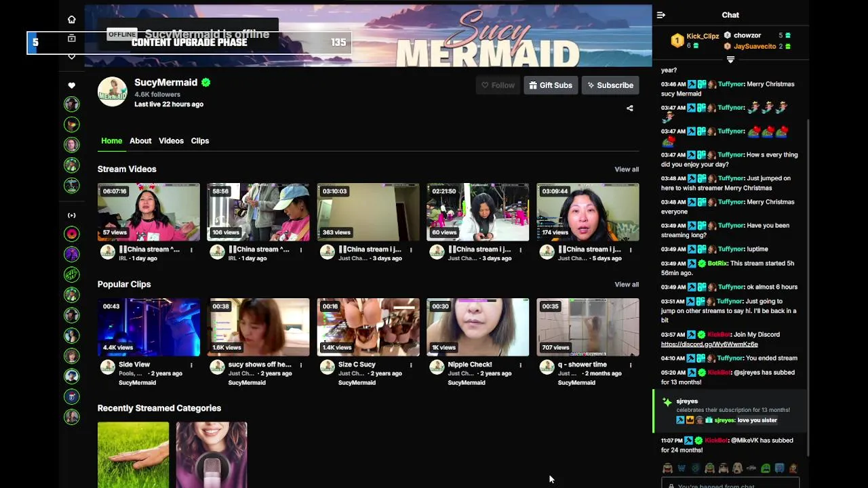Image resolution: width=868 pixels, height=488 pixels.
Task: Open options menu for Size C Sucy clip
Action: 411,365
